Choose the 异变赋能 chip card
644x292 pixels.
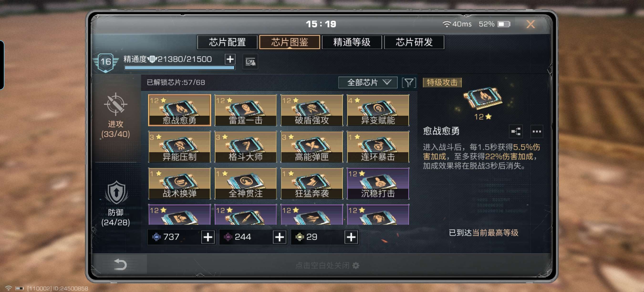pyautogui.click(x=378, y=110)
